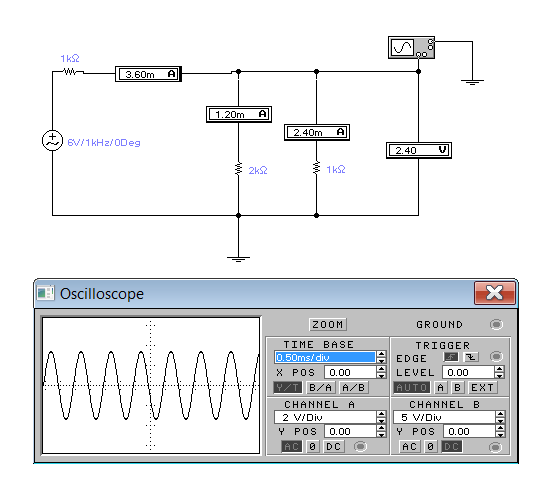The width and height of the screenshot is (538, 489).
Task: Select the ground symbol below the circuit
Action: pos(238,258)
